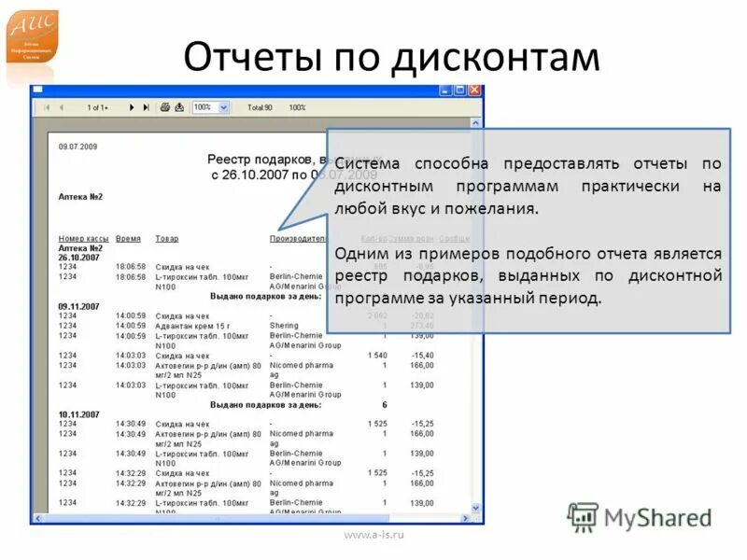Go back to the first page

(48, 107)
